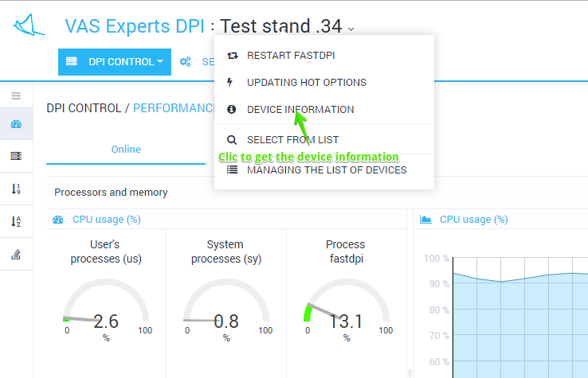Click the VAS Experts DPI title link
The height and width of the screenshot is (378, 588).
coord(135,26)
